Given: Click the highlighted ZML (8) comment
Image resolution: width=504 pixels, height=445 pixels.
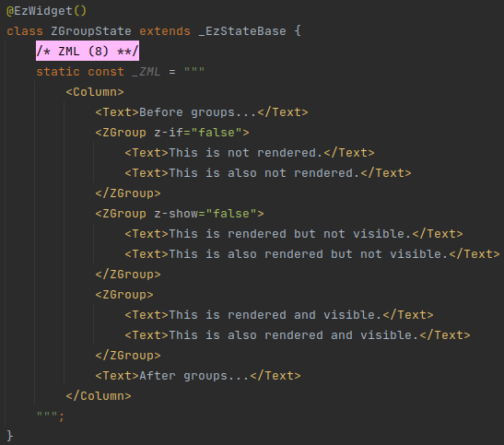Looking at the screenshot, I should pyautogui.click(x=88, y=51).
